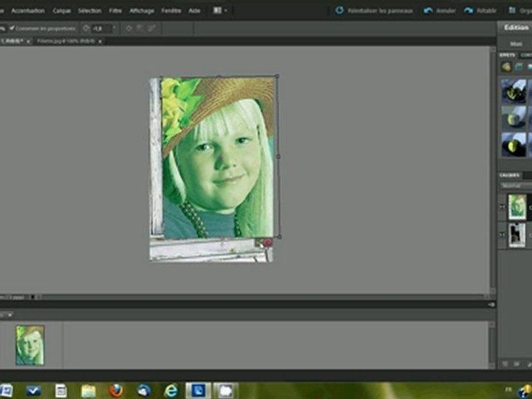Open the file explorer folder taskbar icon
532x399 pixels.
tap(88, 391)
